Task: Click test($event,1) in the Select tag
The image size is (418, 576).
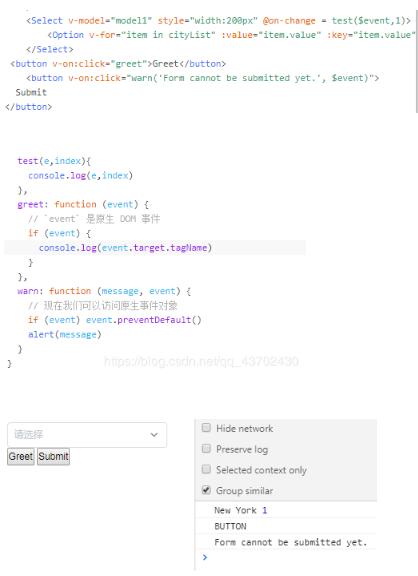Action: (x=371, y=21)
